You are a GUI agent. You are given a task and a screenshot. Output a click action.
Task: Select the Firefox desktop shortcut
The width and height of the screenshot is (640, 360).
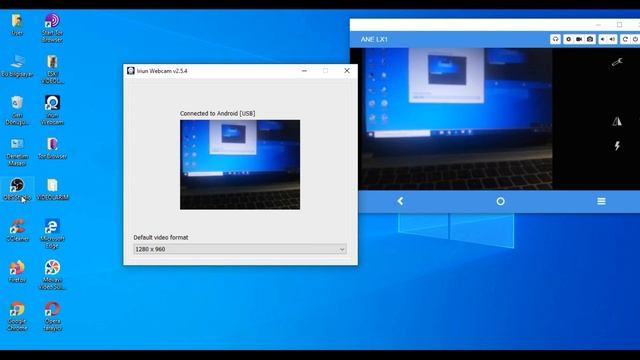pos(17,272)
